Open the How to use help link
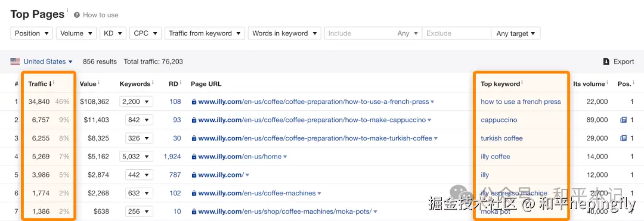Screen dimensions: 644x221 [101, 15]
